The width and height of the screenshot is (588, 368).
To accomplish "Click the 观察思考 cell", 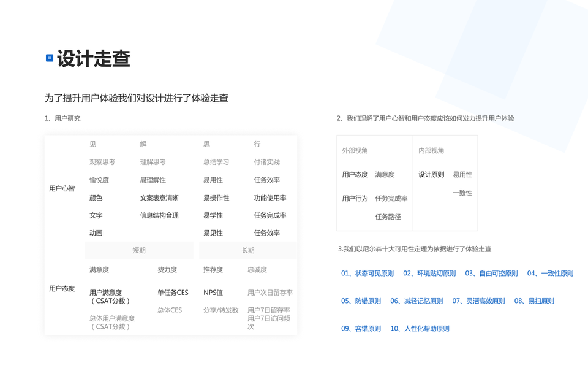I will coord(102,162).
